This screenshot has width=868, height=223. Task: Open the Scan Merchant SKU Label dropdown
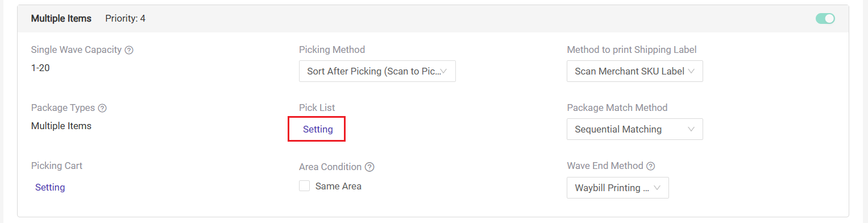pyautogui.click(x=635, y=71)
